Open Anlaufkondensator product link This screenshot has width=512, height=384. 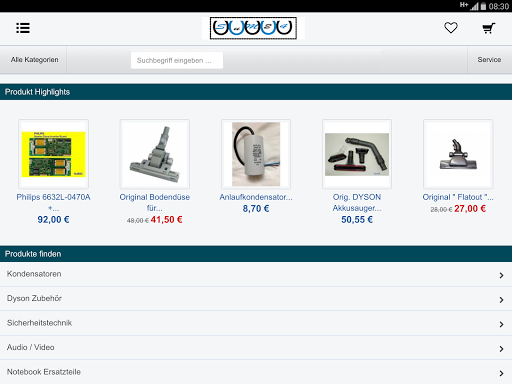point(256,197)
